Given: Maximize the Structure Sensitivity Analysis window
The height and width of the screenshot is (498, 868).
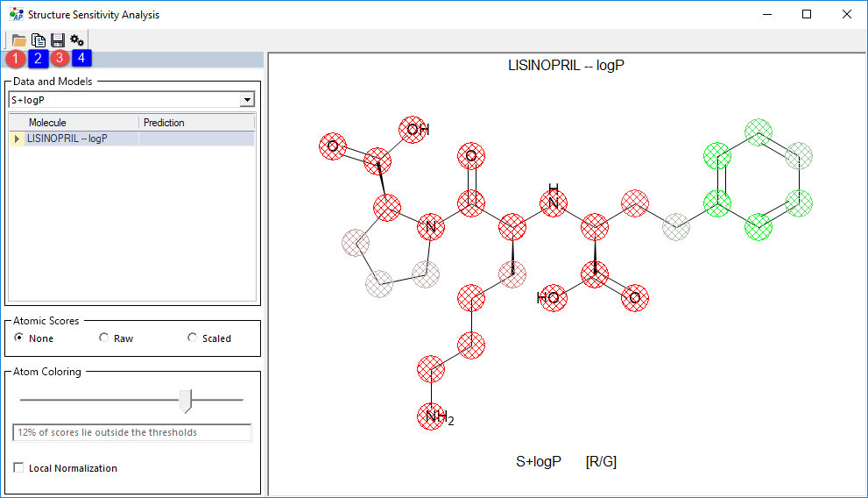Looking at the screenshot, I should pos(807,14).
